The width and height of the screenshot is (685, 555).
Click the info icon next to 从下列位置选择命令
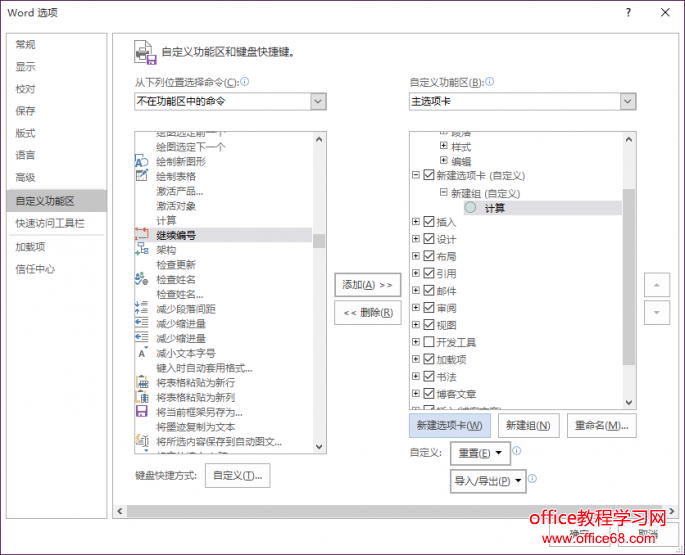tap(245, 82)
